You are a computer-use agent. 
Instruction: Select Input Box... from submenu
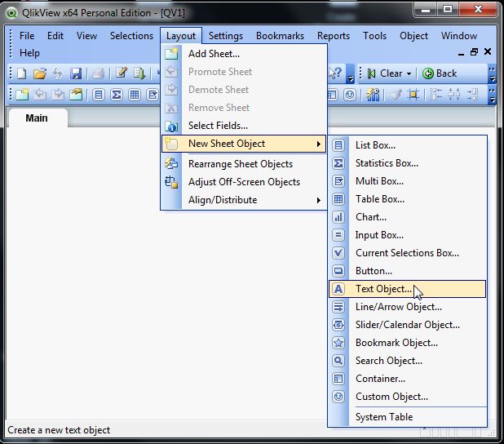tap(407, 235)
